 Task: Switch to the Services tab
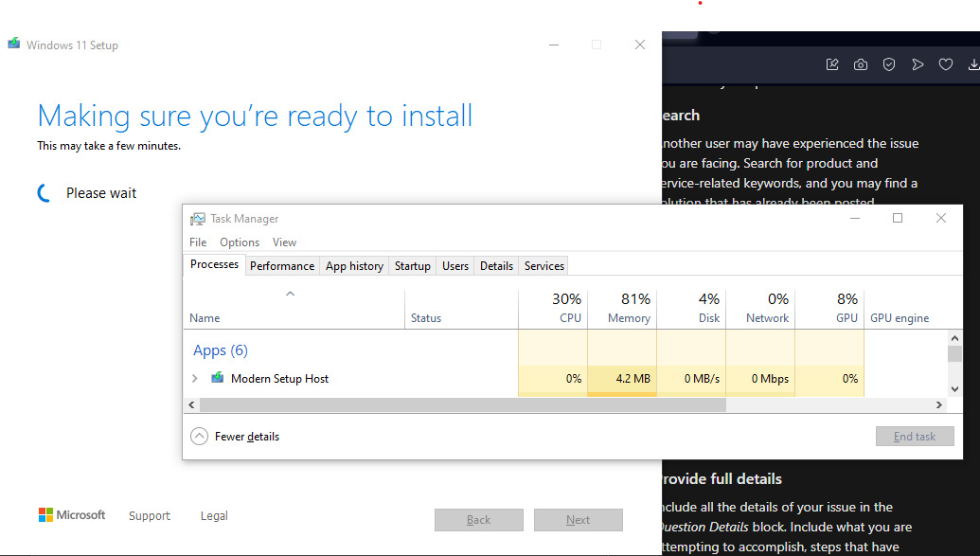click(544, 266)
